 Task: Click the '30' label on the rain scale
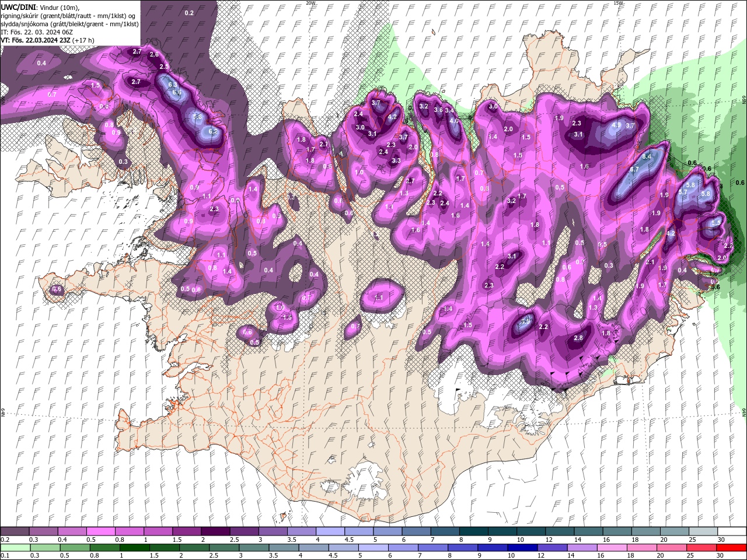click(721, 556)
